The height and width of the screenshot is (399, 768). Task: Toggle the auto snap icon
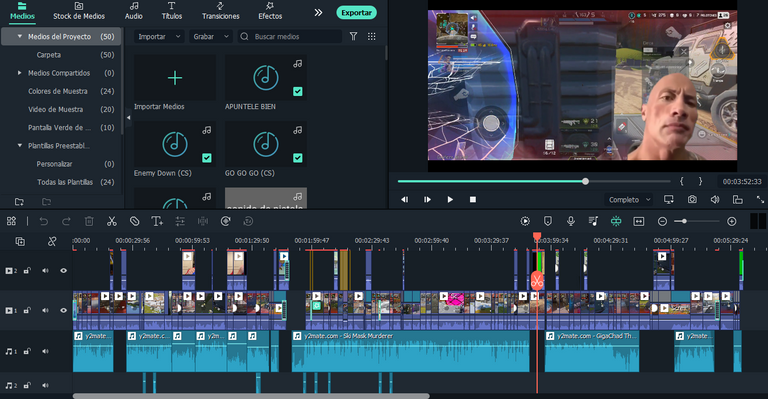point(616,221)
